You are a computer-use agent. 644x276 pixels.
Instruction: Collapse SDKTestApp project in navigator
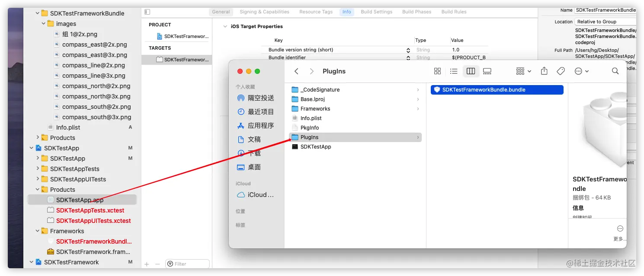click(32, 148)
